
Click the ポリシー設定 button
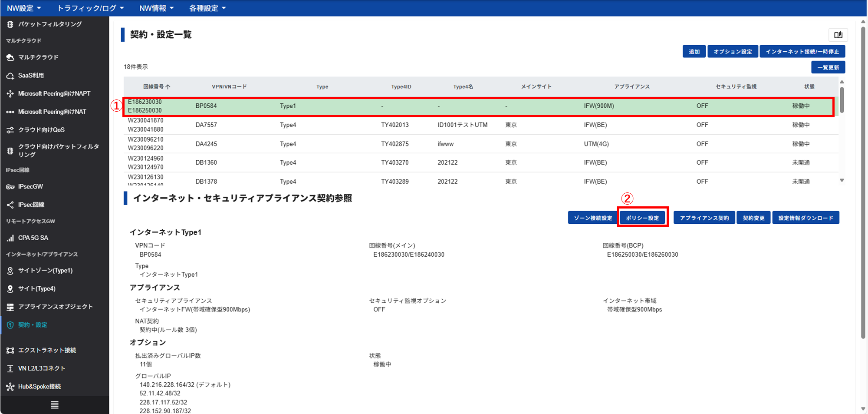(642, 218)
